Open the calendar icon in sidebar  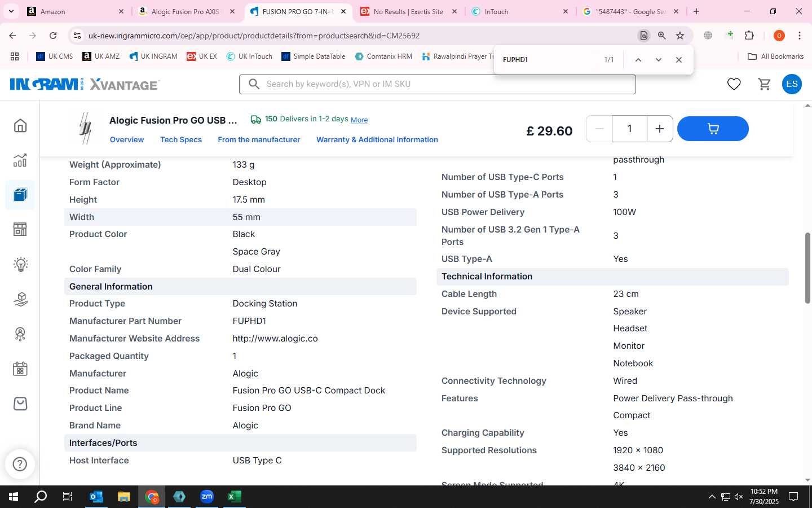point(20,369)
